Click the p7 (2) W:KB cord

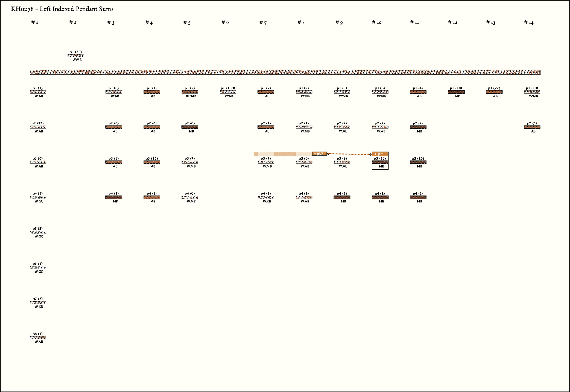[x=38, y=302]
